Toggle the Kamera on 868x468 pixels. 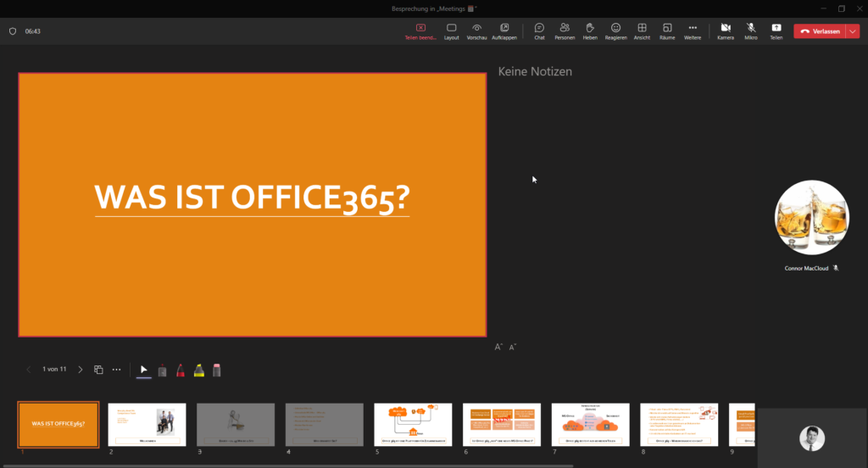click(x=726, y=31)
